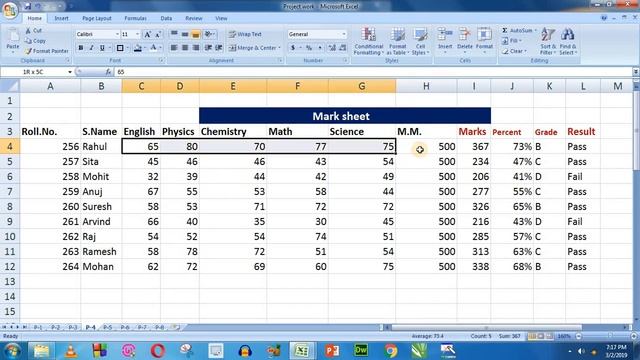Click the formula bar showing 65
Image resolution: width=640 pixels, height=360 pixels.
click(373, 72)
